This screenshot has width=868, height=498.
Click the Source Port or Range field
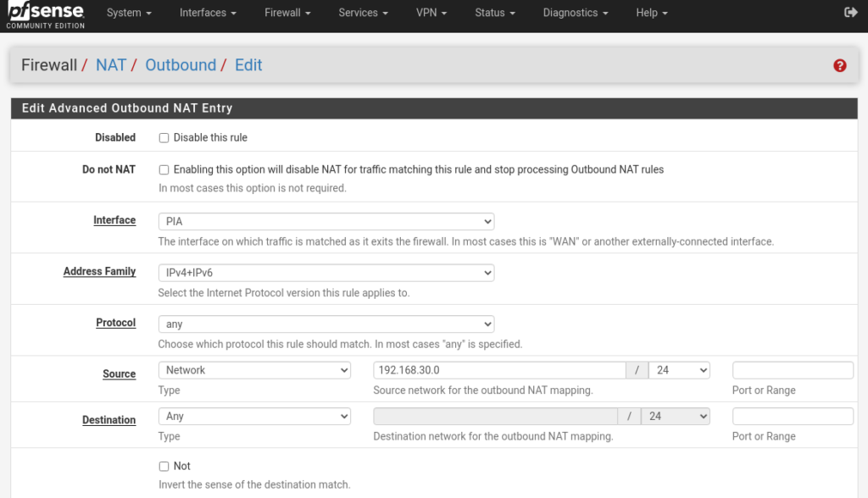tap(793, 370)
